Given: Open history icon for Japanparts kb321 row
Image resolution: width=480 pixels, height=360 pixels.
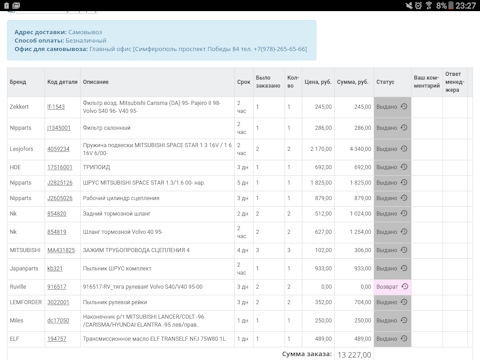Looking at the screenshot, I should tap(404, 268).
